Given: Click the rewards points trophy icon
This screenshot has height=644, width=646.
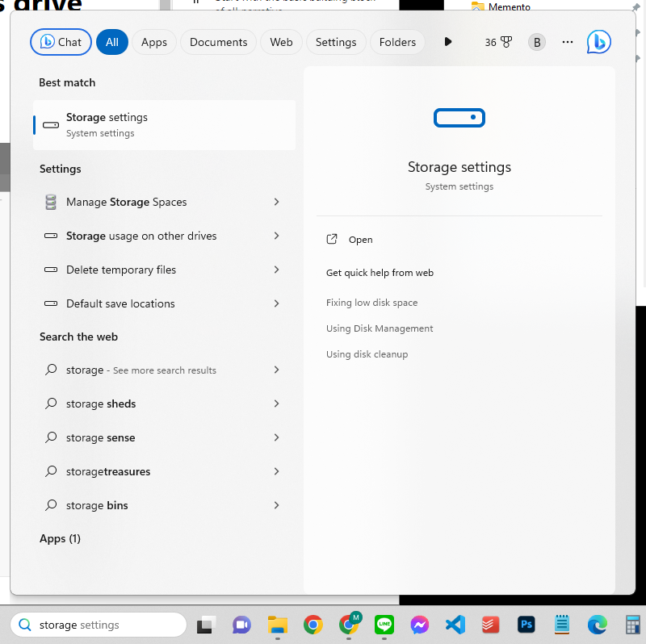Looking at the screenshot, I should 505,42.
